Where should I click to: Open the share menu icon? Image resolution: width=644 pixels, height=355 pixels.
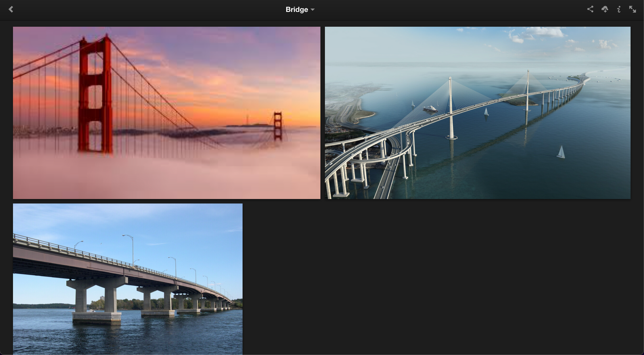click(590, 9)
